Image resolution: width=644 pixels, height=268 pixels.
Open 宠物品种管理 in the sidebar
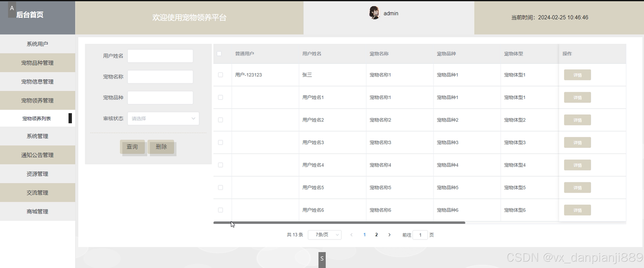click(37, 63)
